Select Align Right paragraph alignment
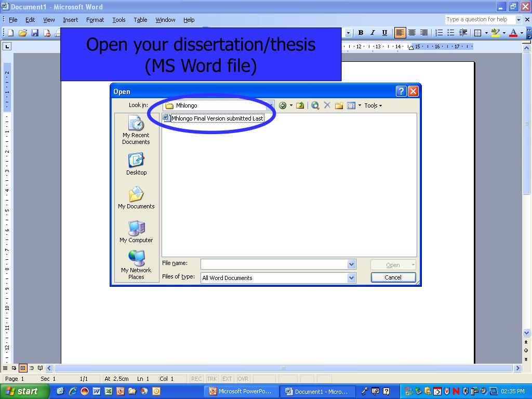 pyautogui.click(x=424, y=33)
